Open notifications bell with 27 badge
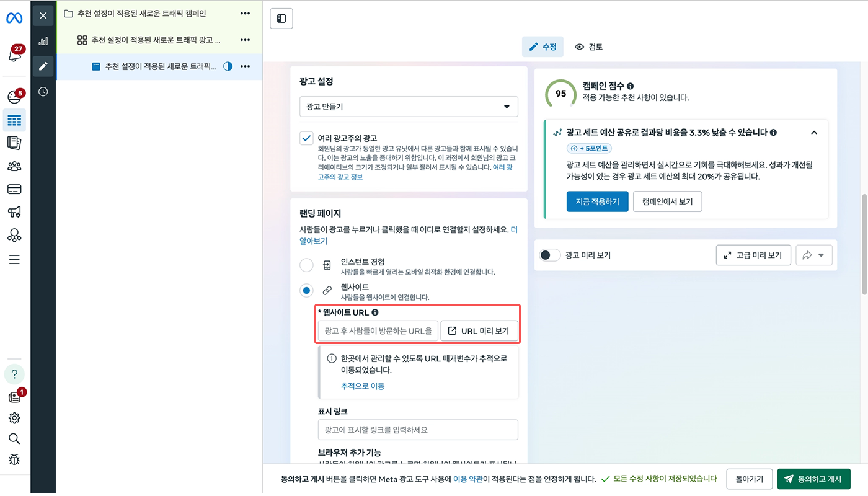This screenshot has width=868, height=496. point(14,55)
